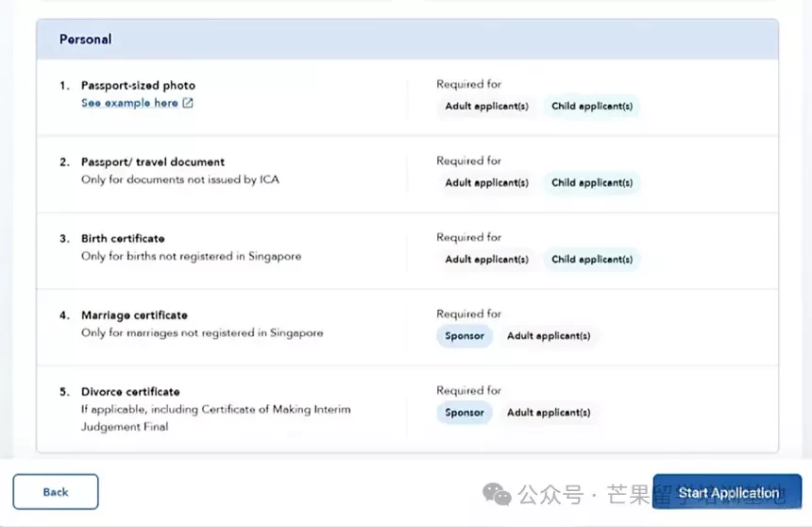Click Only for documents not issued by ICA

180,179
